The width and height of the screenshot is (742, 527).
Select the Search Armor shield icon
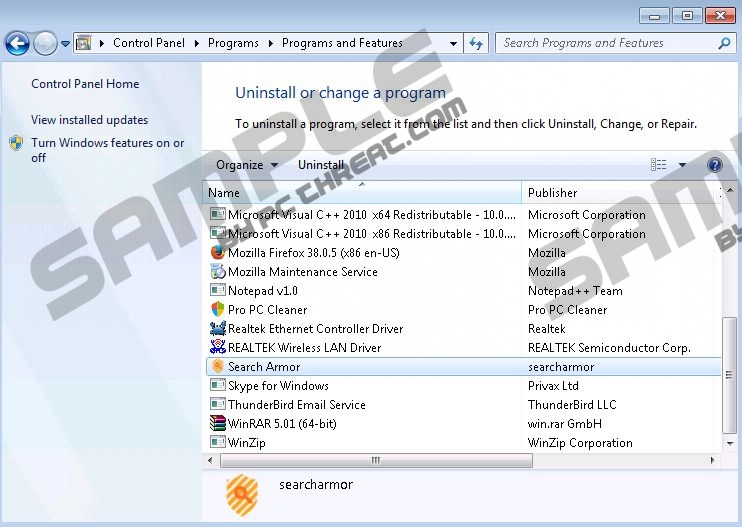[218, 367]
